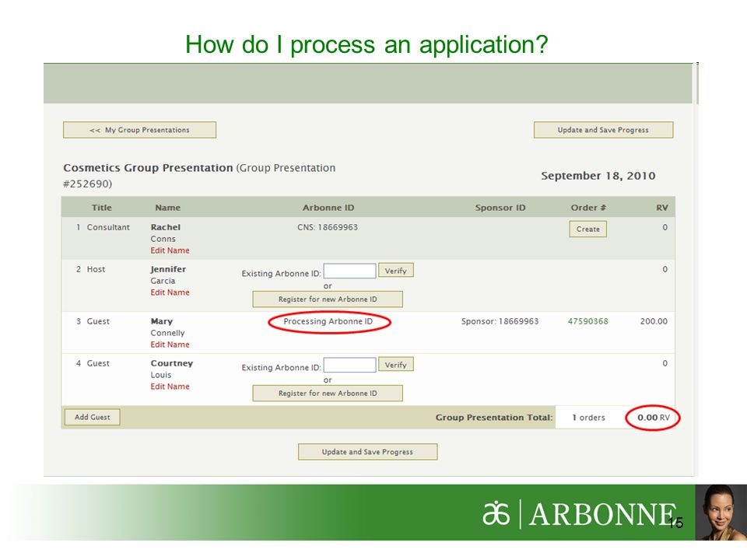Click the RV column header
The height and width of the screenshot is (560, 747).
tap(661, 208)
